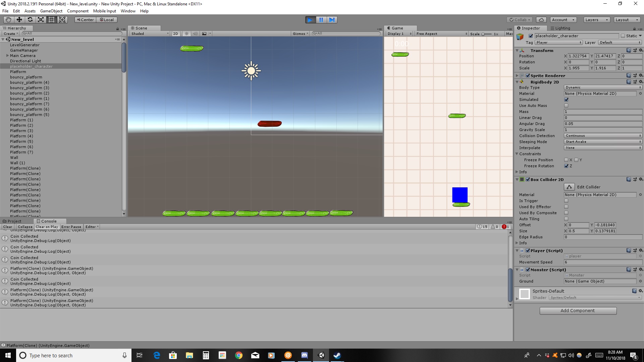Select the Scale tool
The width and height of the screenshot is (644, 362).
(41, 20)
